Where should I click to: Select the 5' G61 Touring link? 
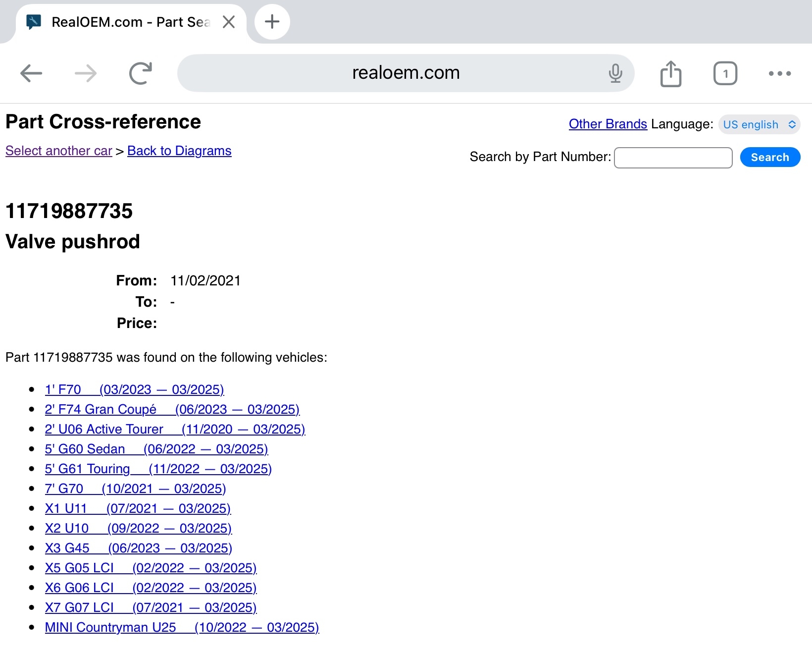click(x=158, y=469)
